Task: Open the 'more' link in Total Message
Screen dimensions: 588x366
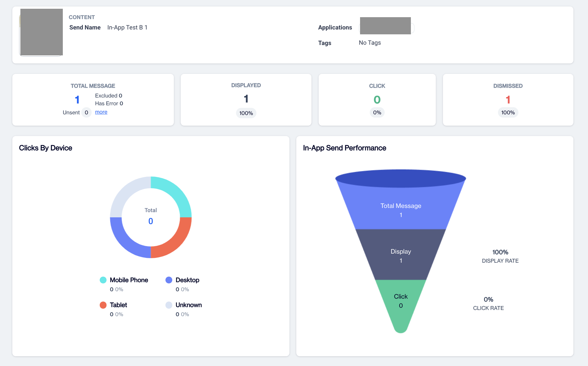Action: pos(101,112)
